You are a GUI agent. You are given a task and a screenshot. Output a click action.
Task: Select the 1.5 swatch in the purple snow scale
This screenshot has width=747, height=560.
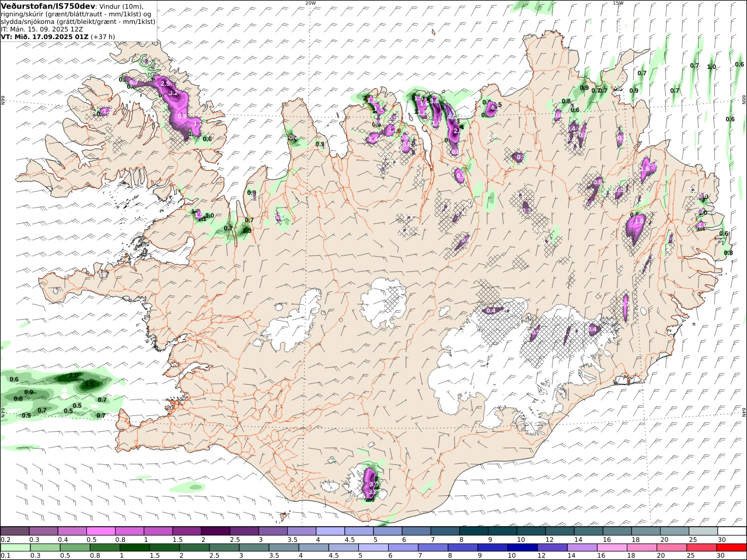point(187,531)
